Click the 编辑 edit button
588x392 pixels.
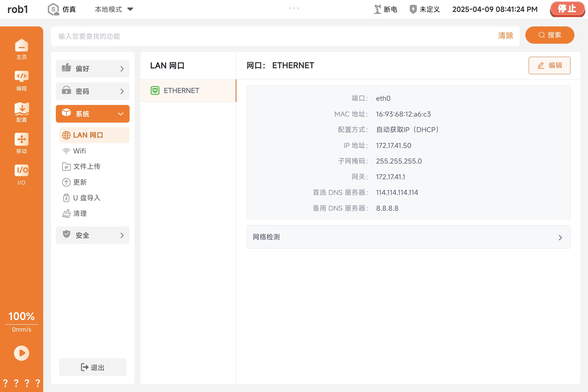pos(549,66)
